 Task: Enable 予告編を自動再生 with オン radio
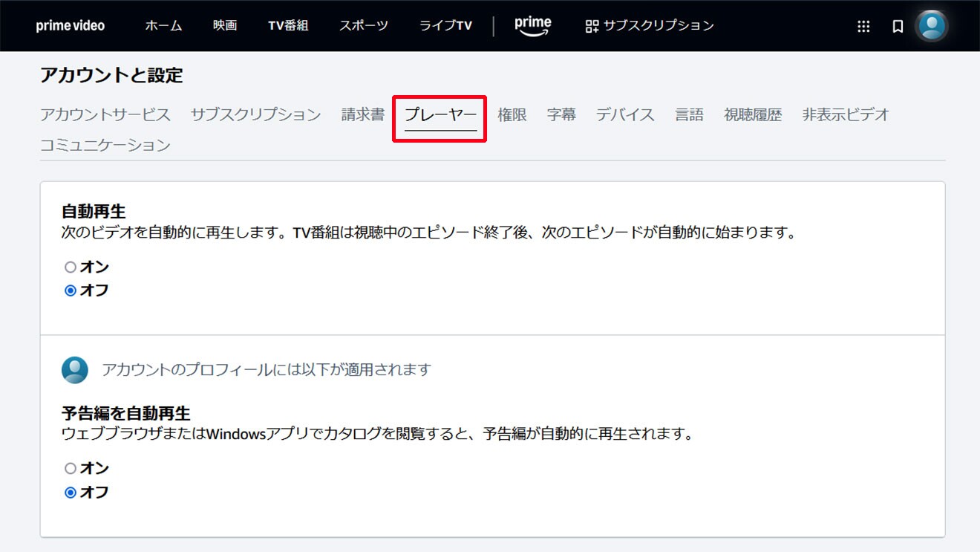[x=71, y=469]
